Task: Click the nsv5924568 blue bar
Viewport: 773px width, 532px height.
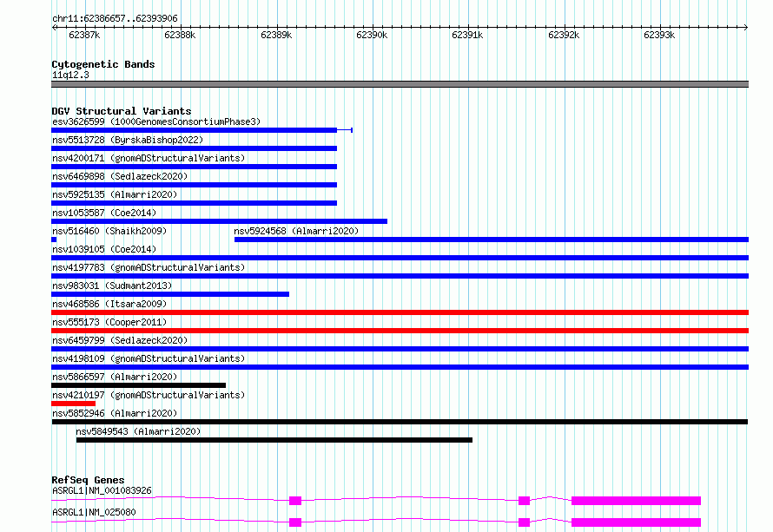Action: coord(492,240)
